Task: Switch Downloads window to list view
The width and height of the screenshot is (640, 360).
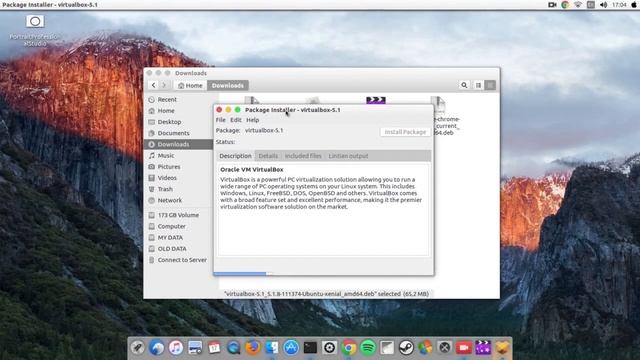Action: pyautogui.click(x=478, y=85)
